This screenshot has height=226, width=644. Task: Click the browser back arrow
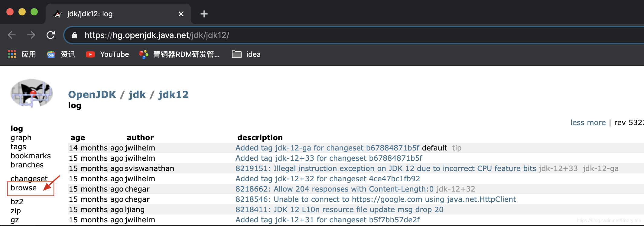12,35
